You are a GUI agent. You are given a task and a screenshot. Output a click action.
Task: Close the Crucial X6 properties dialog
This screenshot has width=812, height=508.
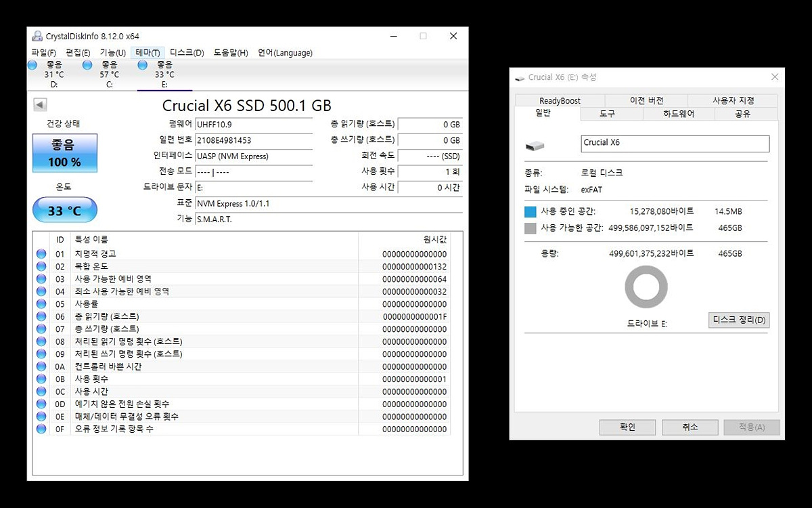775,78
